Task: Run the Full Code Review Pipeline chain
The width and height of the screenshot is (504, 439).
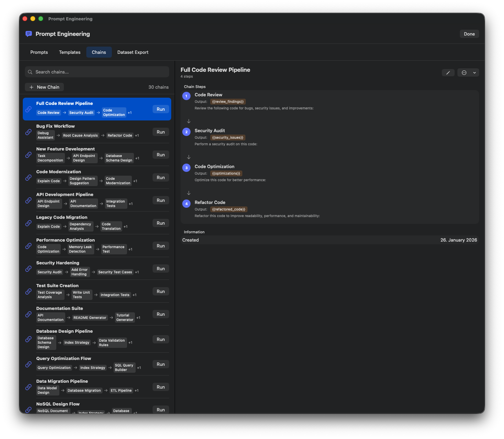Action: pyautogui.click(x=161, y=109)
